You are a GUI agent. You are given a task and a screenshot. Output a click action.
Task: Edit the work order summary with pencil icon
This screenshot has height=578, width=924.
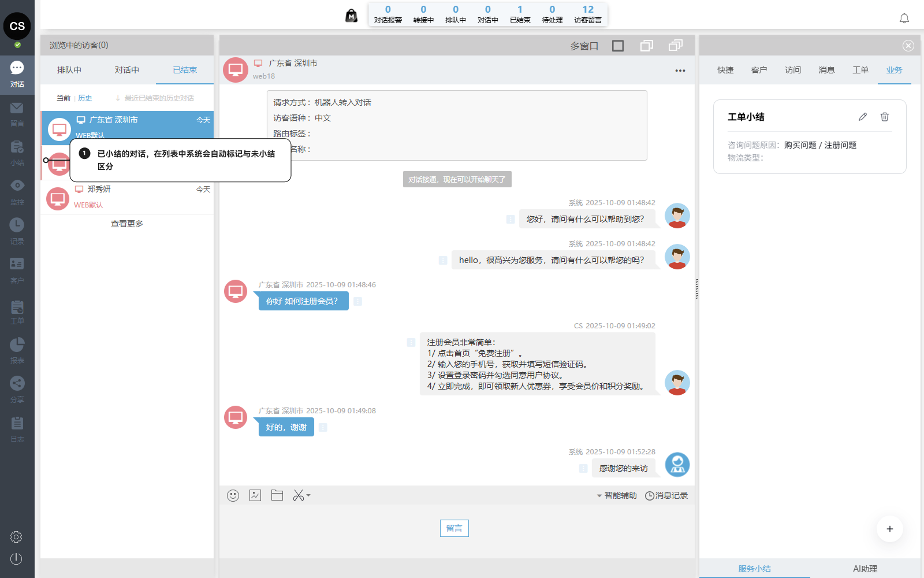(863, 117)
